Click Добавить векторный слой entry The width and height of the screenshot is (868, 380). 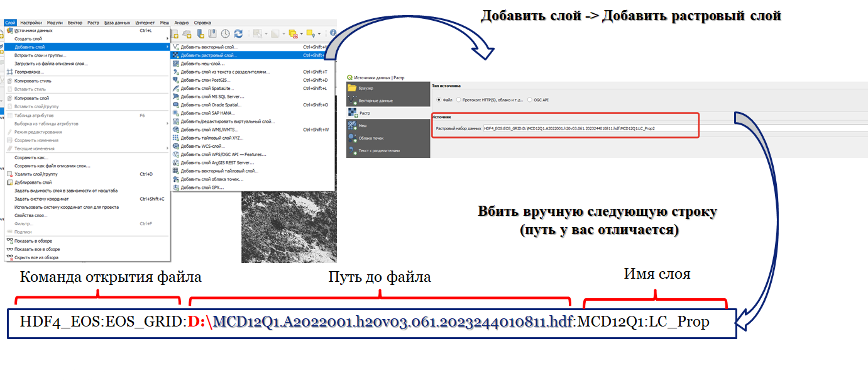pyautogui.click(x=253, y=47)
